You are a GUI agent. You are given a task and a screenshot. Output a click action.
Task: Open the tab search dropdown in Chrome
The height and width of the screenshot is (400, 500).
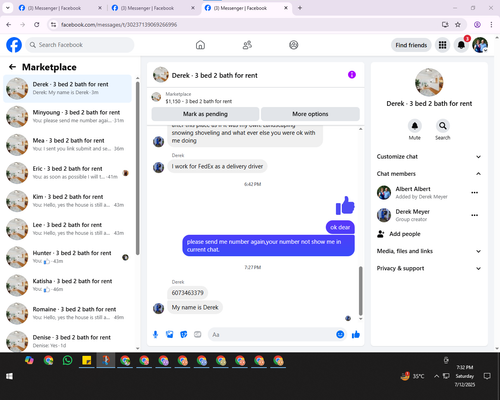7,8
